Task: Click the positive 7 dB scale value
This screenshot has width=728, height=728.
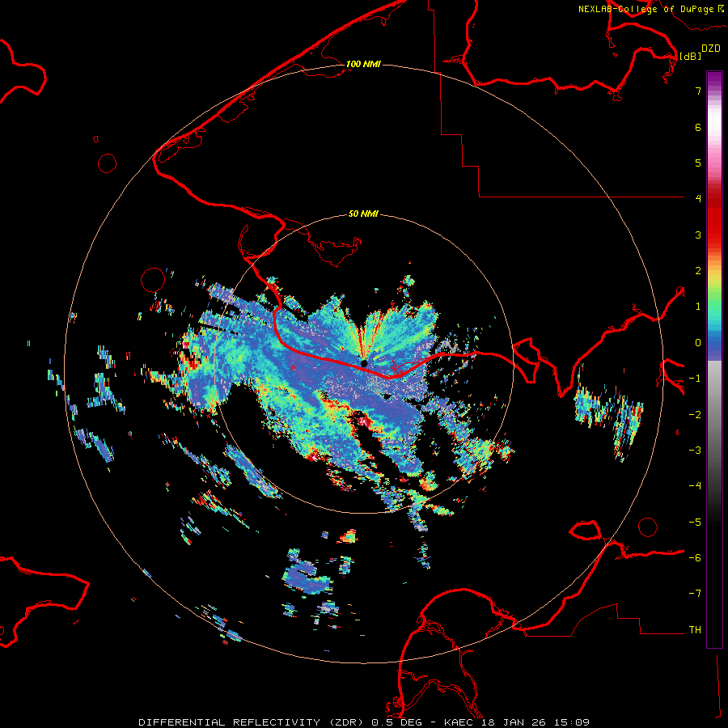Action: pyautogui.click(x=698, y=91)
